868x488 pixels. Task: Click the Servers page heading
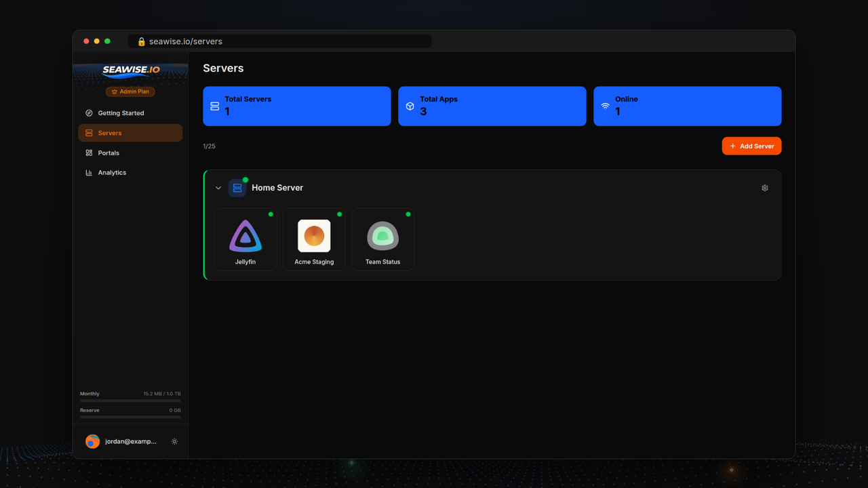[x=223, y=68]
